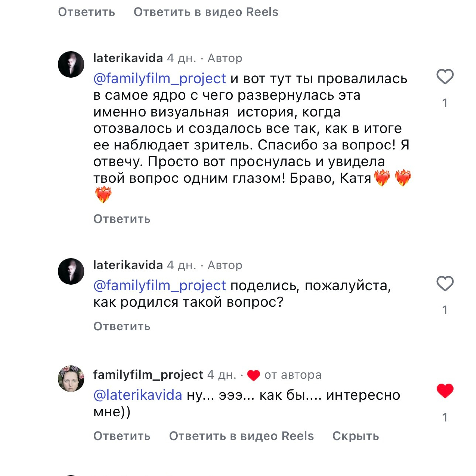The height and width of the screenshot is (476, 476).
Task: Click the 'от автора' red heart badge
Action: (253, 375)
